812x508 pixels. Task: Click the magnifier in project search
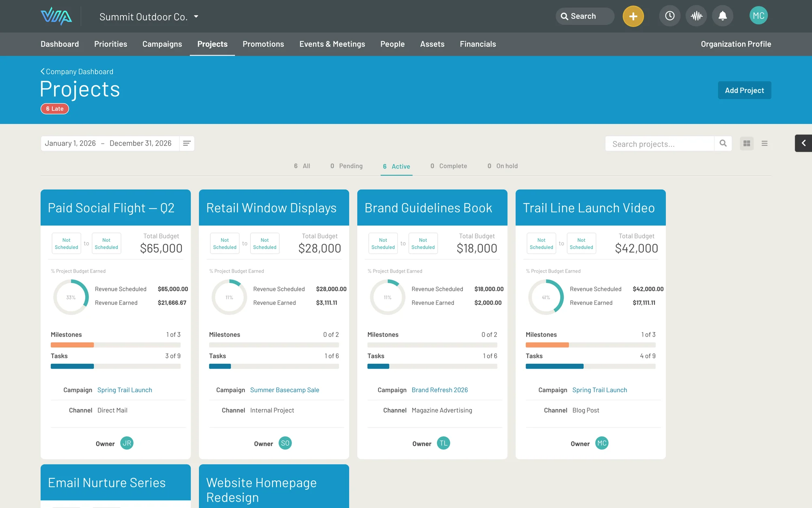[x=723, y=143]
